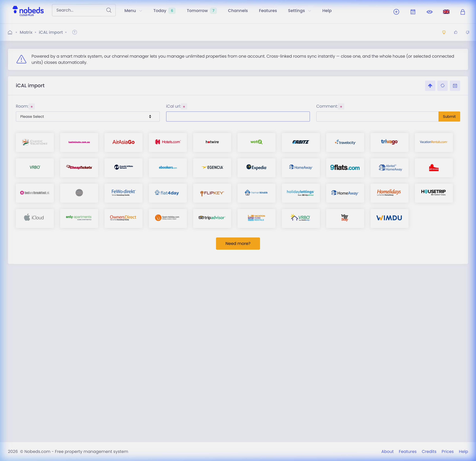The width and height of the screenshot is (476, 461).
Task: Go to home via breadcrumb house icon
Action: (x=10, y=32)
